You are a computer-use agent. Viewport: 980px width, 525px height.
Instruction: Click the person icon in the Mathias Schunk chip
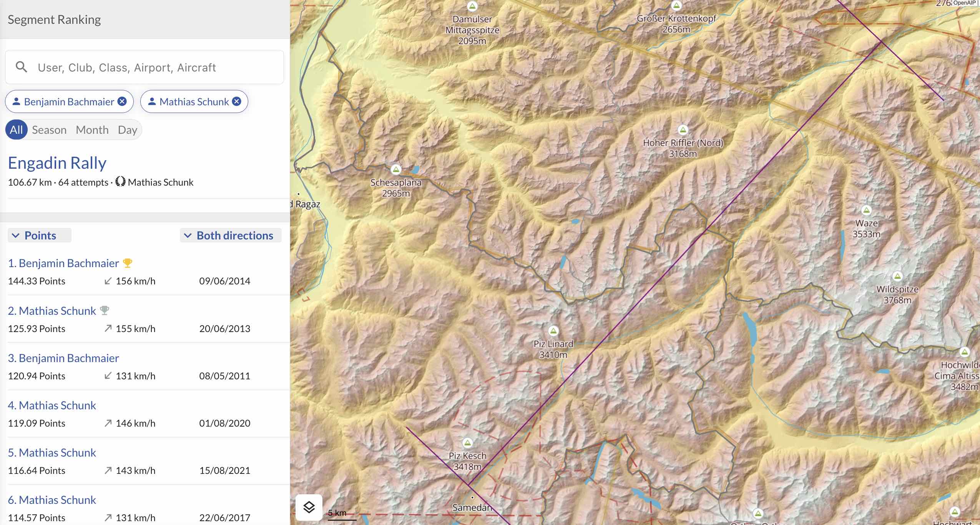152,101
